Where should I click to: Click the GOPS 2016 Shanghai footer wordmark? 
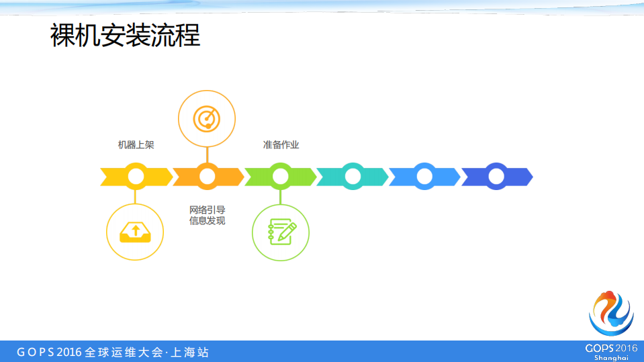(x=611, y=352)
